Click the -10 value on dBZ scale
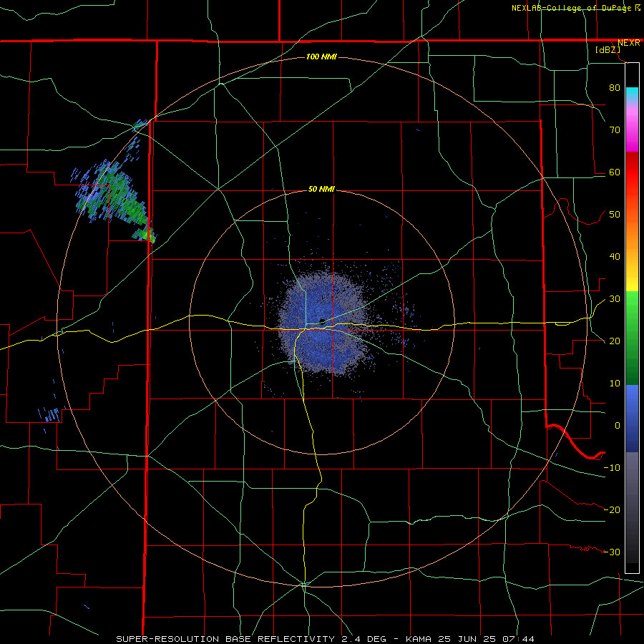Viewport: 644px width, 644px height. (612, 467)
